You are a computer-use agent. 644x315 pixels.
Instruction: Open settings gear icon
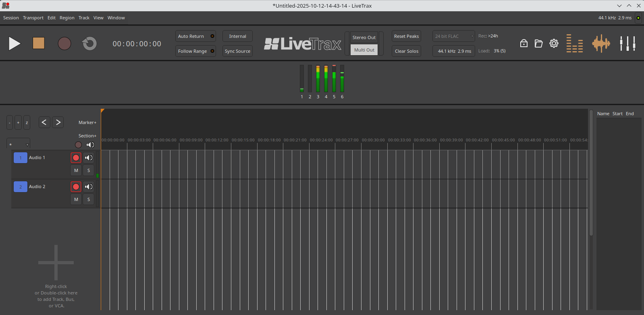click(554, 44)
